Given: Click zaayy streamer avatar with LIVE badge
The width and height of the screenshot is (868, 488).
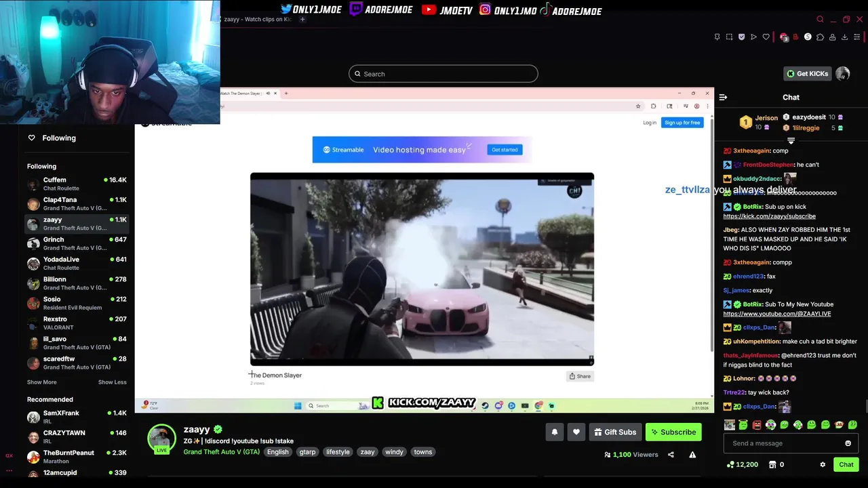Looking at the screenshot, I should (x=161, y=439).
